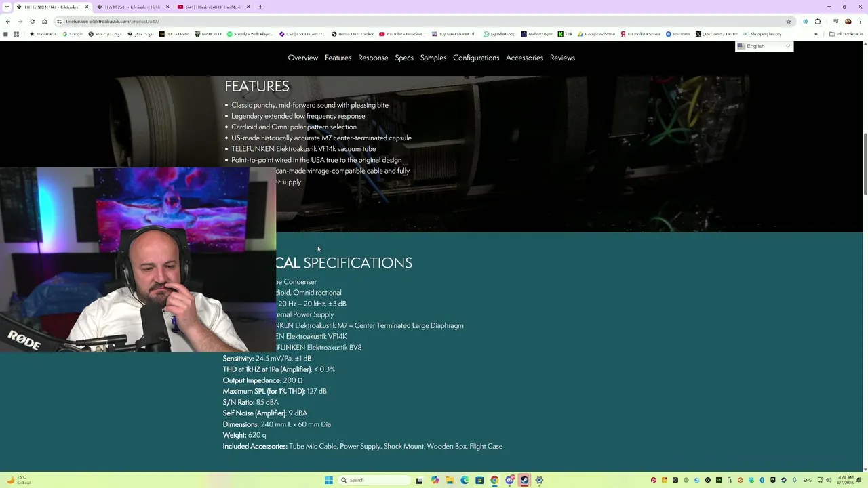Close the Telefunken U47 tab
This screenshot has width=868, height=488.
pyautogui.click(x=87, y=7)
